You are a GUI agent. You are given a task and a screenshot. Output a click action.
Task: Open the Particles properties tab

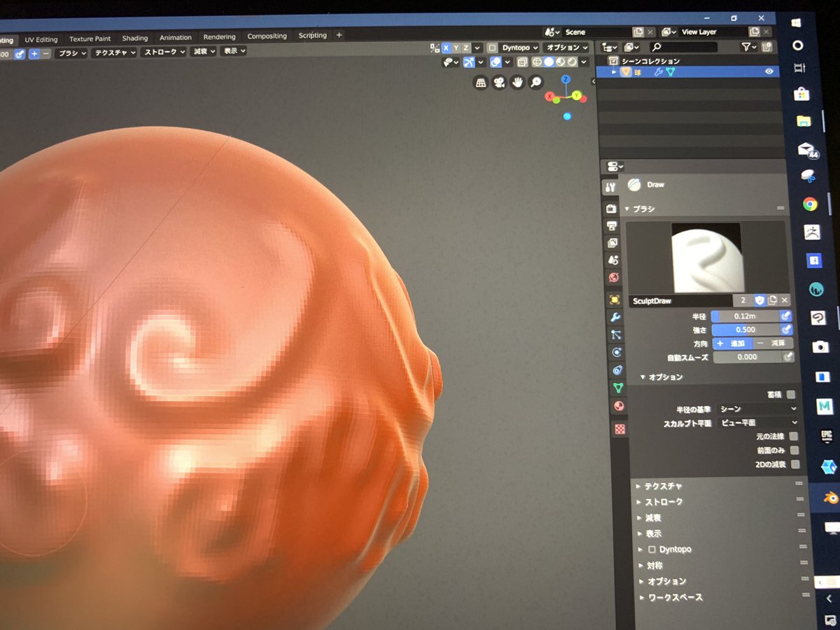point(616,335)
